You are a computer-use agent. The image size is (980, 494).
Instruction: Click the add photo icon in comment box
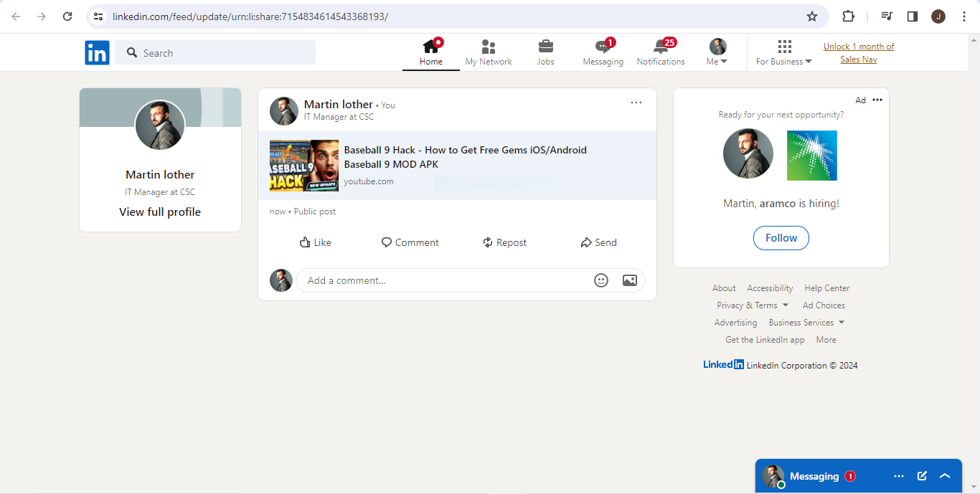pos(630,280)
